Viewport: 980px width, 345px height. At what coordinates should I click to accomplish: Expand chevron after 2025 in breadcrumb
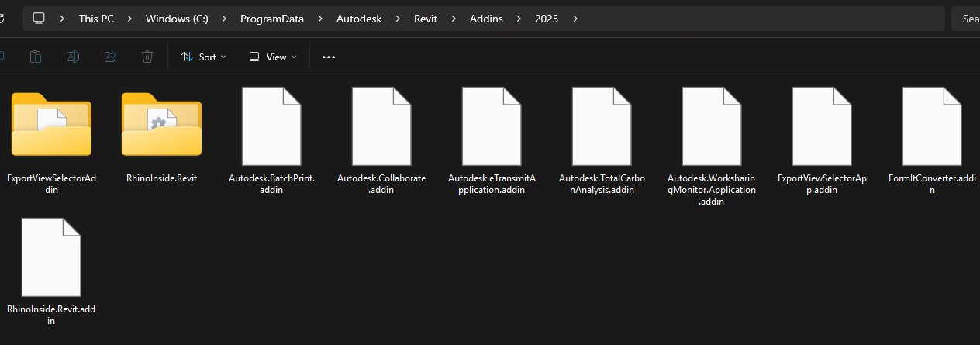pyautogui.click(x=575, y=19)
